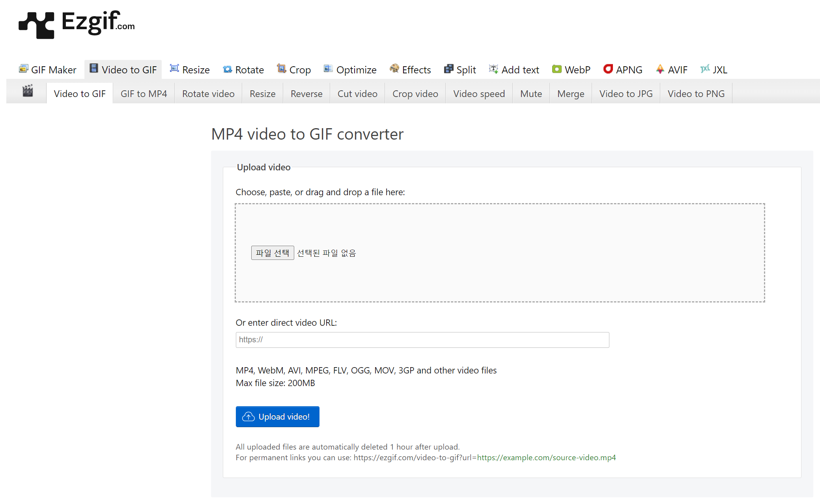Viewport: 820px width, 504px height.
Task: Click the Upload video! button
Action: click(277, 416)
